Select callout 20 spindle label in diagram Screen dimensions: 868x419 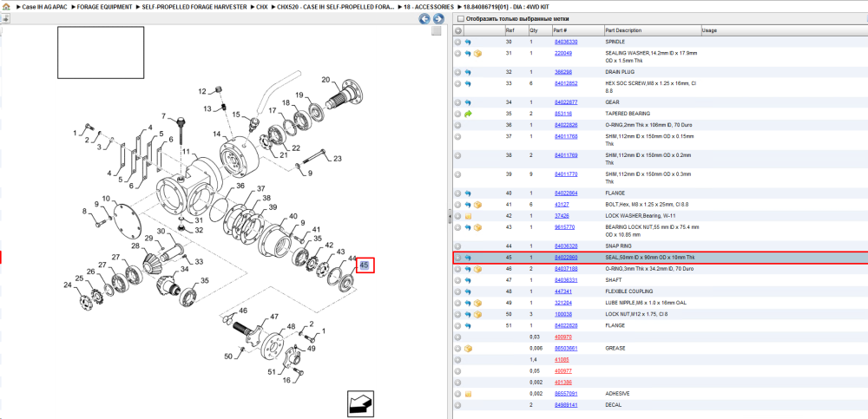[325, 79]
